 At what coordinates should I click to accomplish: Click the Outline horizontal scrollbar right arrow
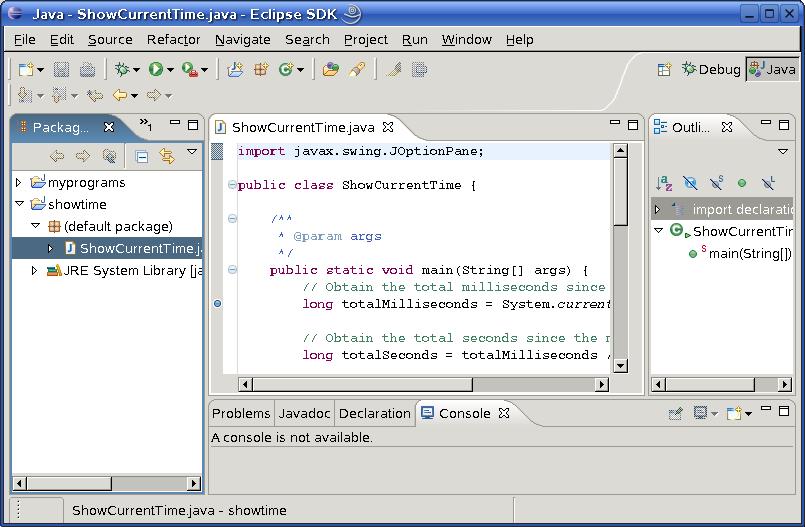point(784,384)
